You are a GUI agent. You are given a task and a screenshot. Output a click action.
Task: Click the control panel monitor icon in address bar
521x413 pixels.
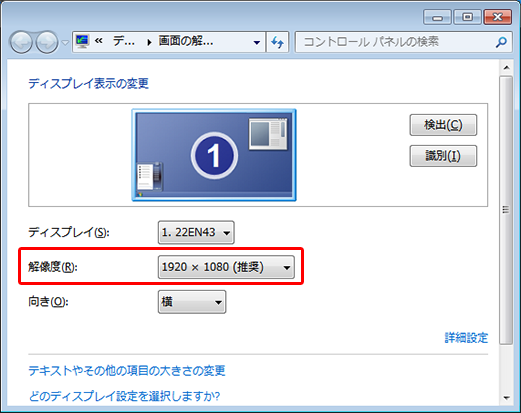tap(82, 42)
